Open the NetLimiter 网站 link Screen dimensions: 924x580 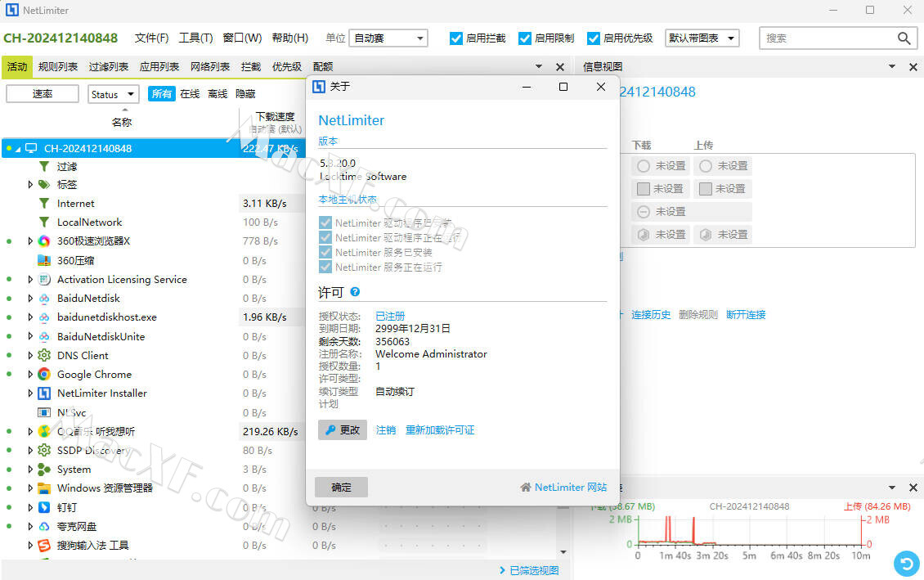[x=564, y=488]
